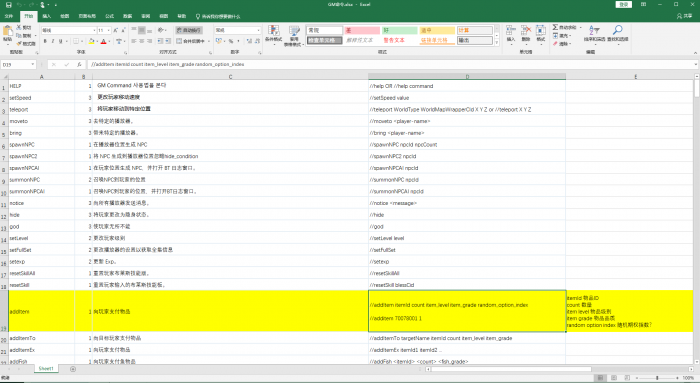The image size is (700, 383).
Task: Toggle bold formatting
Action: (x=45, y=41)
